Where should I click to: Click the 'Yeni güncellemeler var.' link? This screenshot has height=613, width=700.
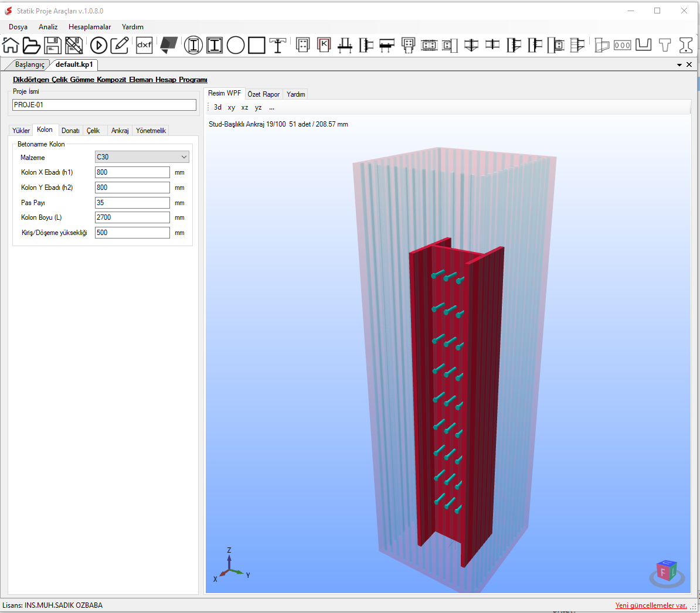click(651, 605)
